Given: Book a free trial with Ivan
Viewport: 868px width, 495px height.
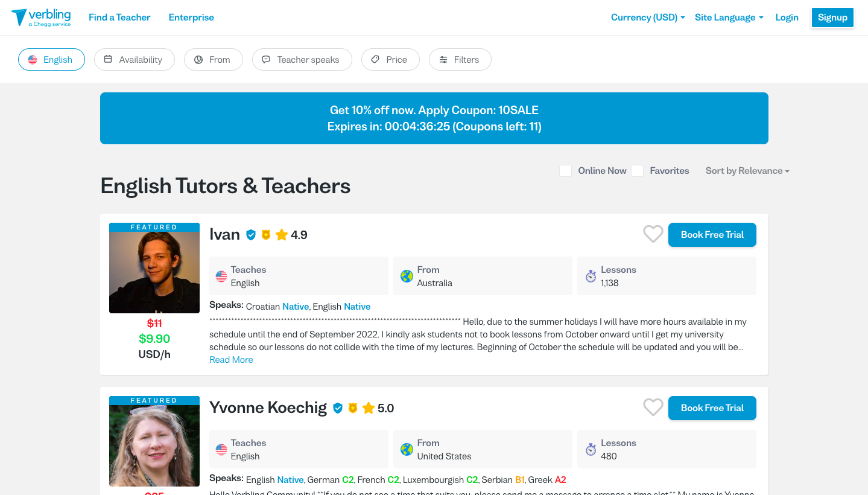Looking at the screenshot, I should point(712,235).
